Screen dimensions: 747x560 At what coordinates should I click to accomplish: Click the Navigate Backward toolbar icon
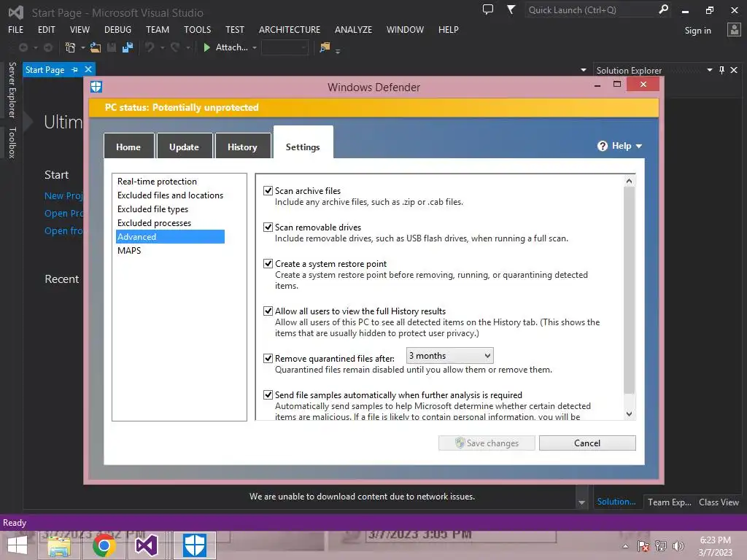point(23,47)
